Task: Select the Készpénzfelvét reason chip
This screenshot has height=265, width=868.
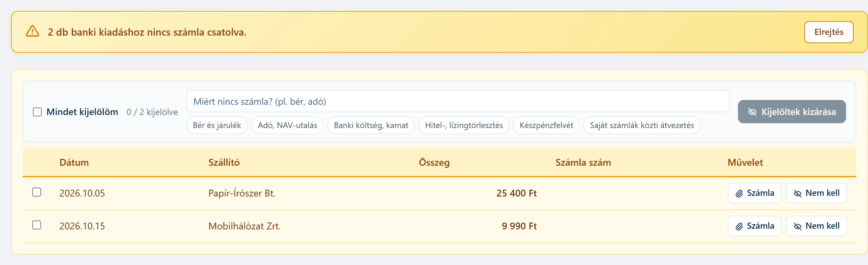Action: 546,125
